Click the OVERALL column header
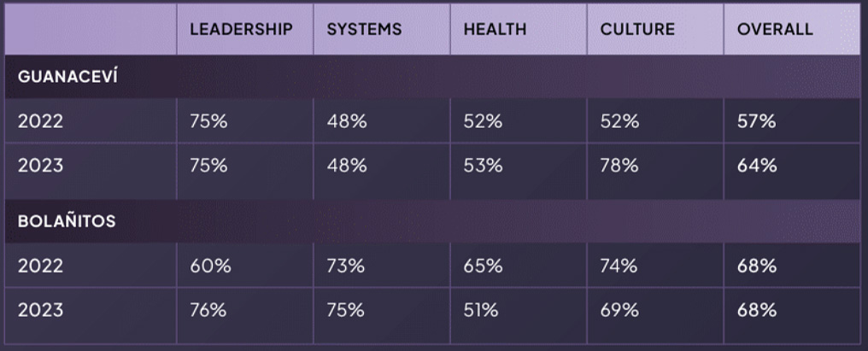Screen dimensions: 868x351 pos(775,29)
